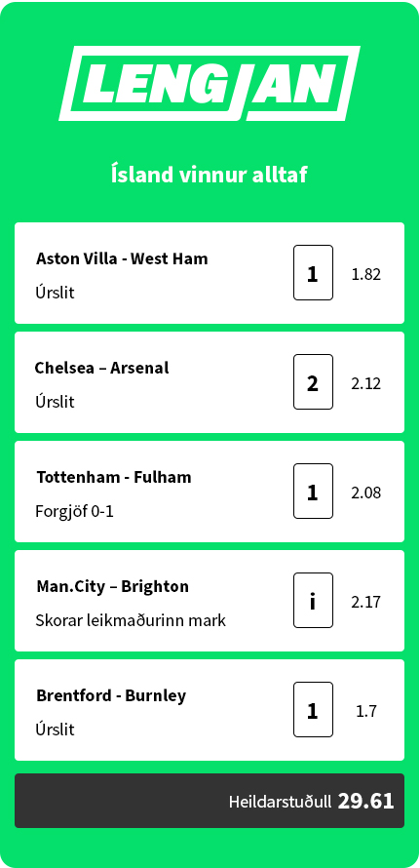The image size is (420, 868).
Task: Open the Tottenham - Fulham match title
Action: point(114,477)
